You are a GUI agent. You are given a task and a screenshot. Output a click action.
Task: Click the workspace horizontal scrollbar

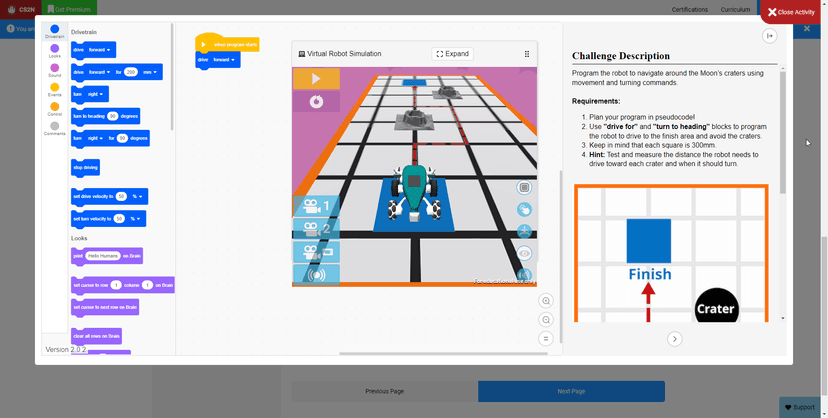444,354
